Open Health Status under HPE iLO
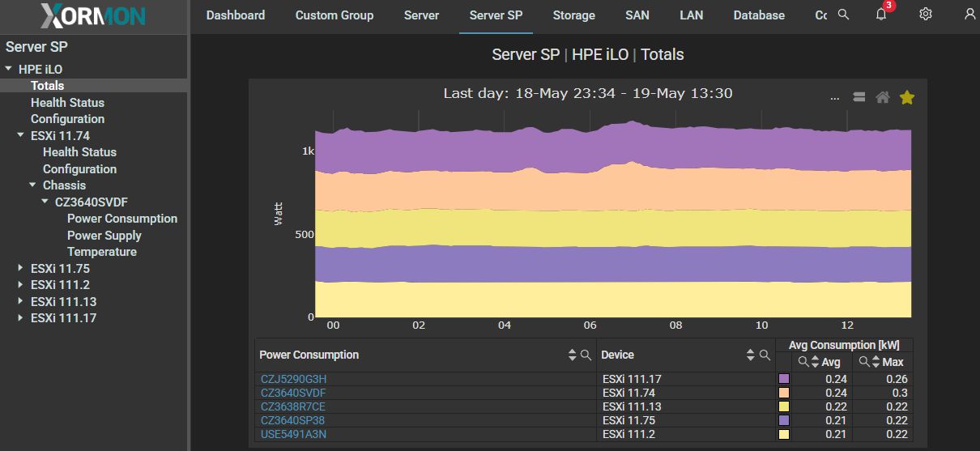 pyautogui.click(x=67, y=103)
